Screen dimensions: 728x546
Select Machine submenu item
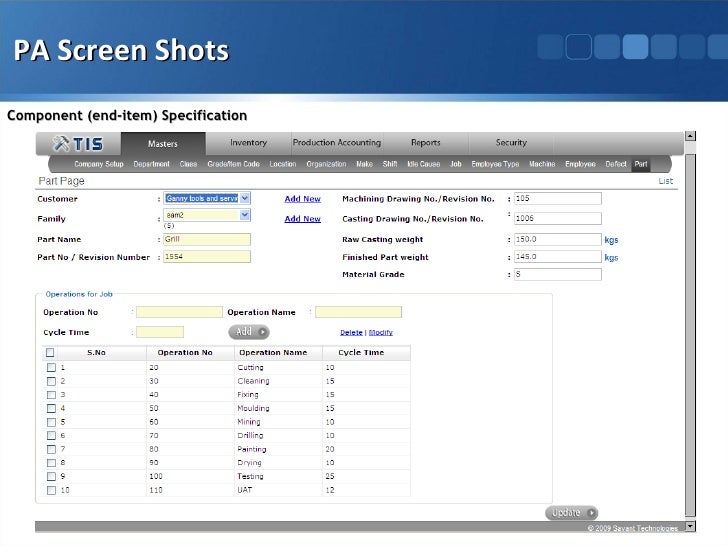click(x=542, y=164)
